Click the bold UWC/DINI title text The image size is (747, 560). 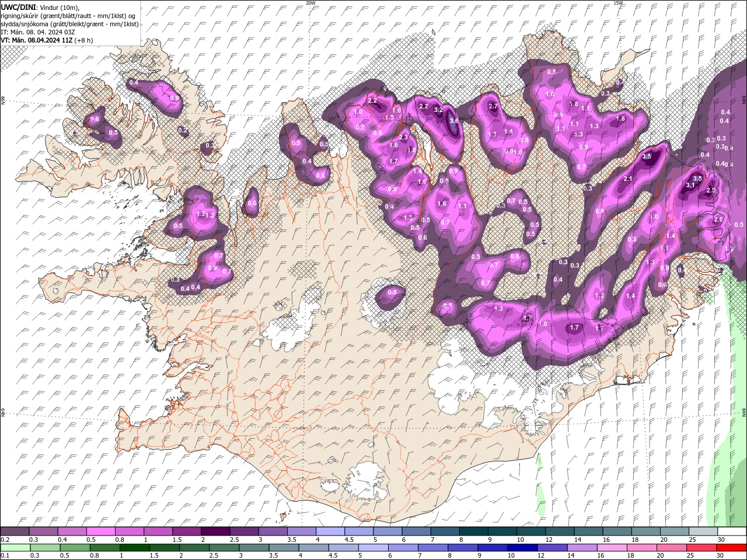[19, 7]
